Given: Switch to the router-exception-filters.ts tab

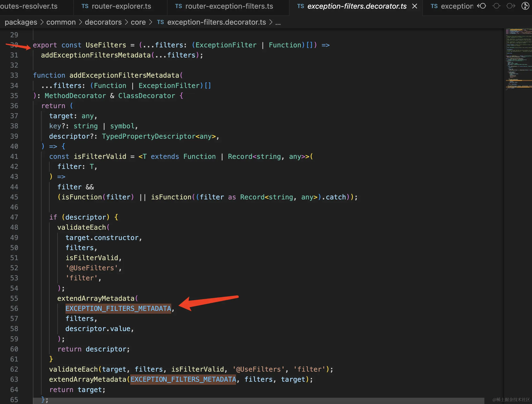Looking at the screenshot, I should tap(228, 6).
